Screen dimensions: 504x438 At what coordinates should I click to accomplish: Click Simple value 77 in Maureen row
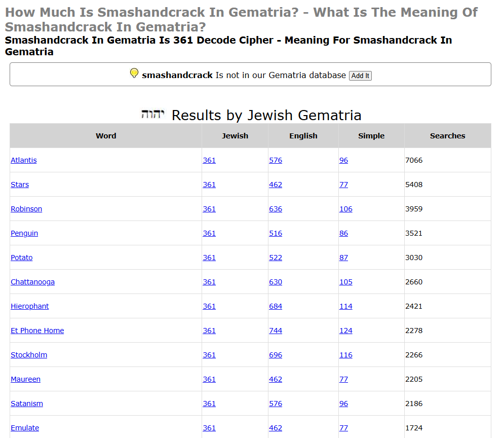click(343, 380)
